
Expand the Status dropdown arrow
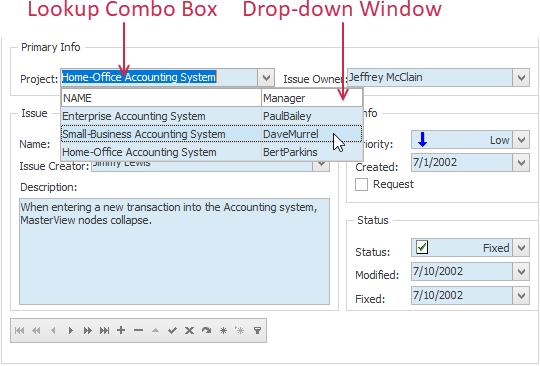[521, 248]
